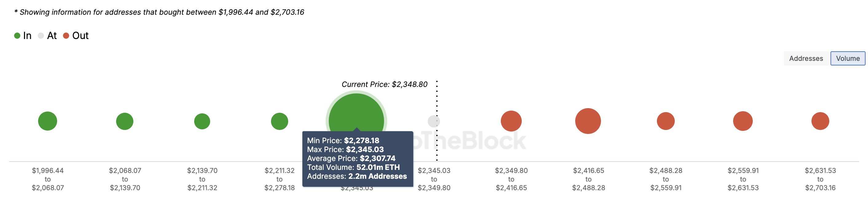Select the red bubble for the $2,488.28 to $2,559.91 range
The width and height of the screenshot is (868, 204).
point(666,120)
